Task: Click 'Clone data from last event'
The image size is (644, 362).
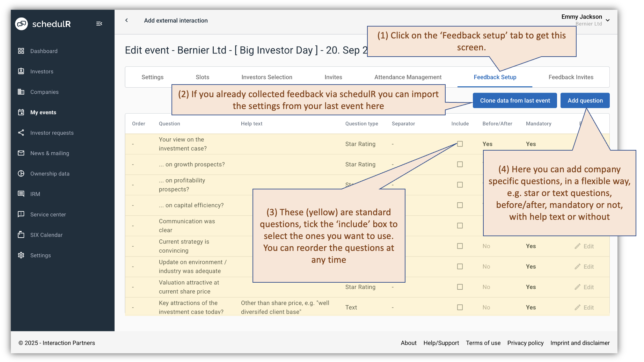Action: pyautogui.click(x=514, y=100)
